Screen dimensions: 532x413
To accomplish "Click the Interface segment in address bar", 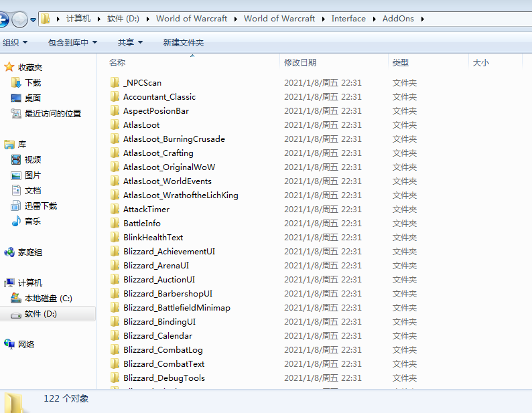I will coord(348,19).
